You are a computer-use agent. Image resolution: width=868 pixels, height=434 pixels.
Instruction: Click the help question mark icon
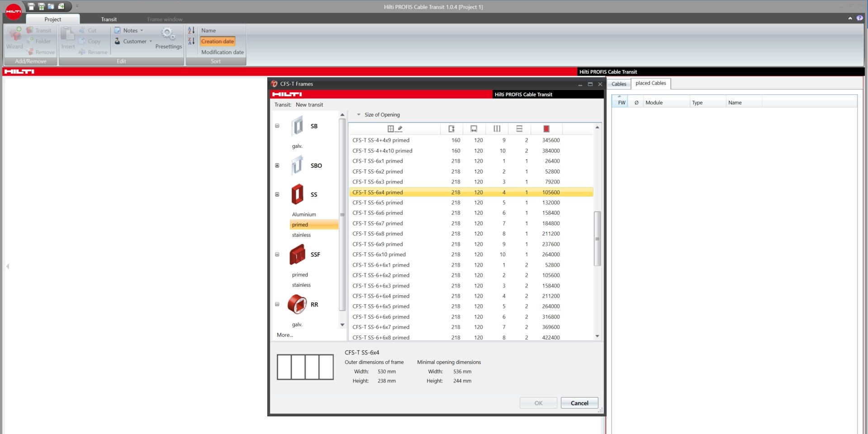coord(859,18)
